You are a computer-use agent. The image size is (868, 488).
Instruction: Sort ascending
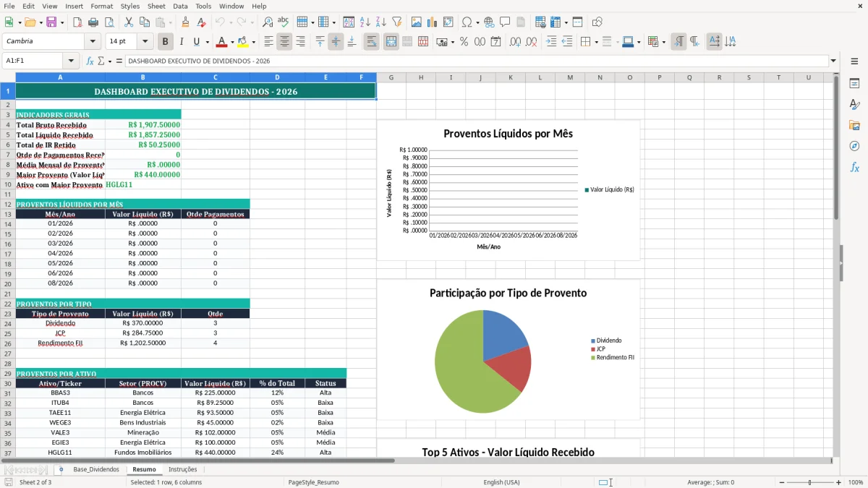pyautogui.click(x=365, y=22)
